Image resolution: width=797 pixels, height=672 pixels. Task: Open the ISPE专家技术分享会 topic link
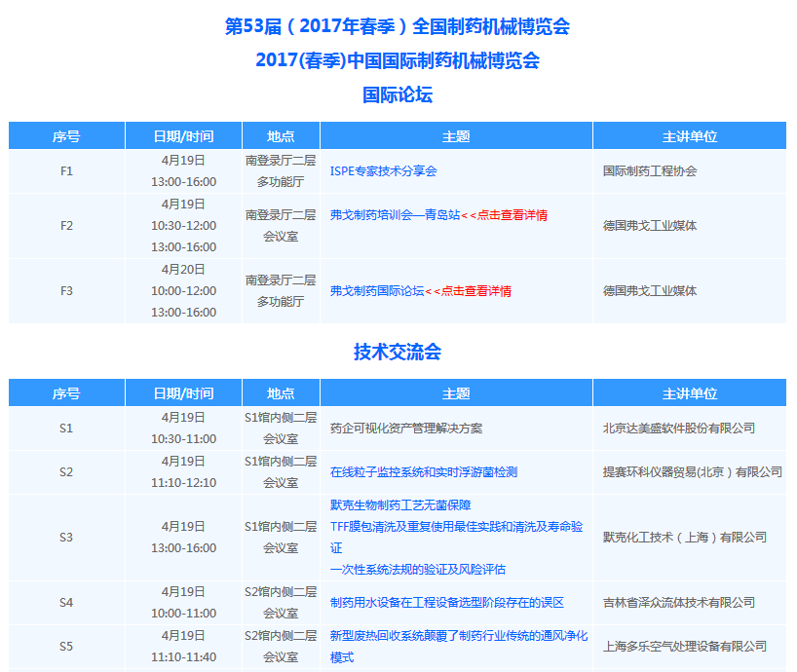click(x=383, y=171)
